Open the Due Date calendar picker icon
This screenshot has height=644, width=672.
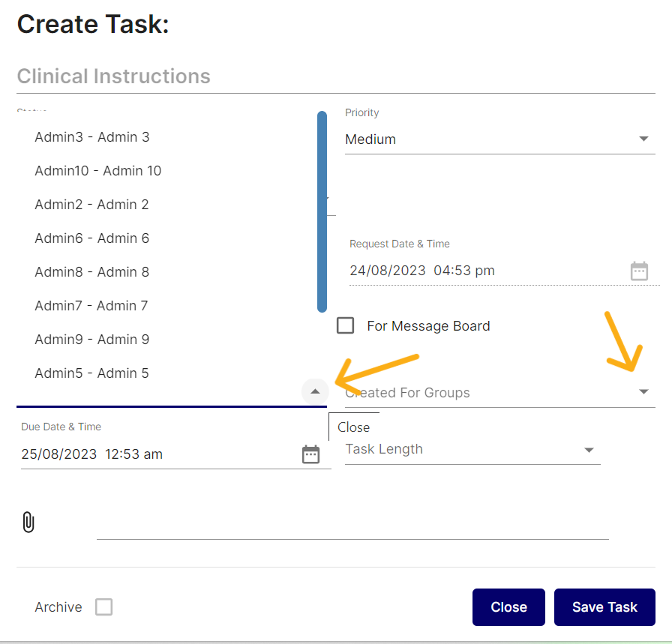point(310,454)
